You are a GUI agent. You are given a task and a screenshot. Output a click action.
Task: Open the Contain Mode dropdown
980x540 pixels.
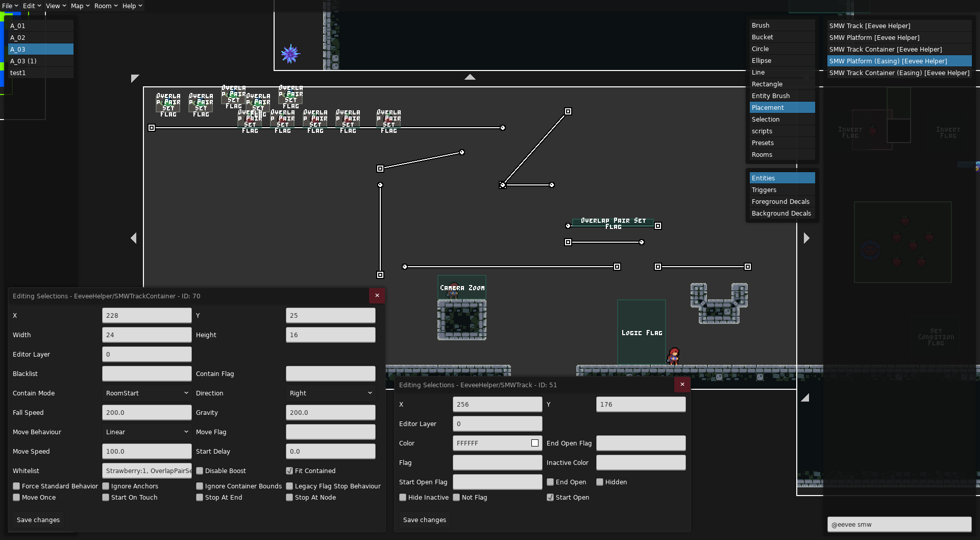click(147, 393)
